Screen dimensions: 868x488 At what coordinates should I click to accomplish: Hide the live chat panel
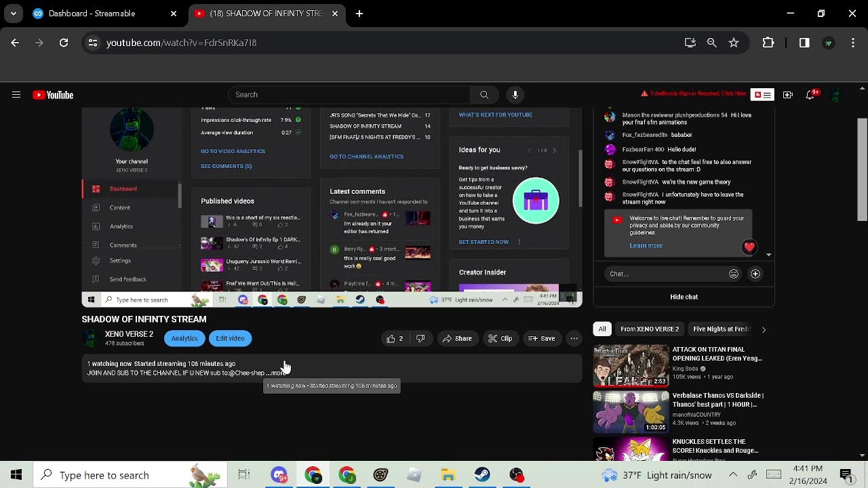(x=684, y=297)
